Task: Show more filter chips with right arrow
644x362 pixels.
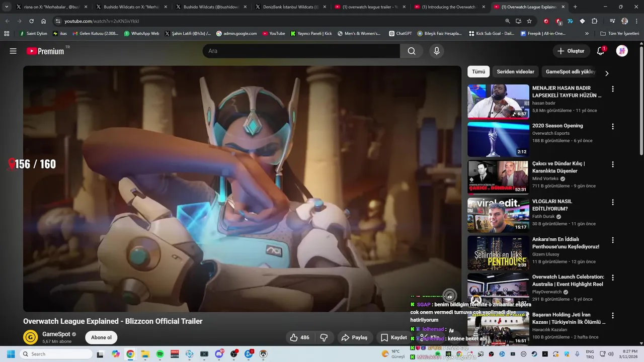Action: (607, 73)
